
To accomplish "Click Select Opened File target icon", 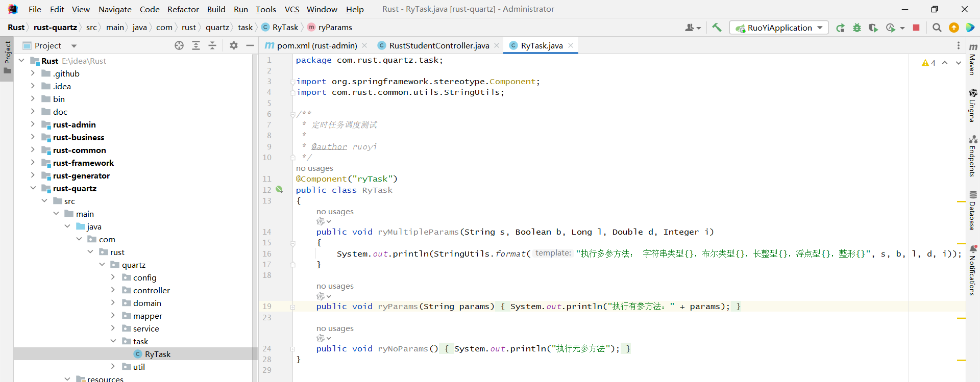I will coord(179,45).
